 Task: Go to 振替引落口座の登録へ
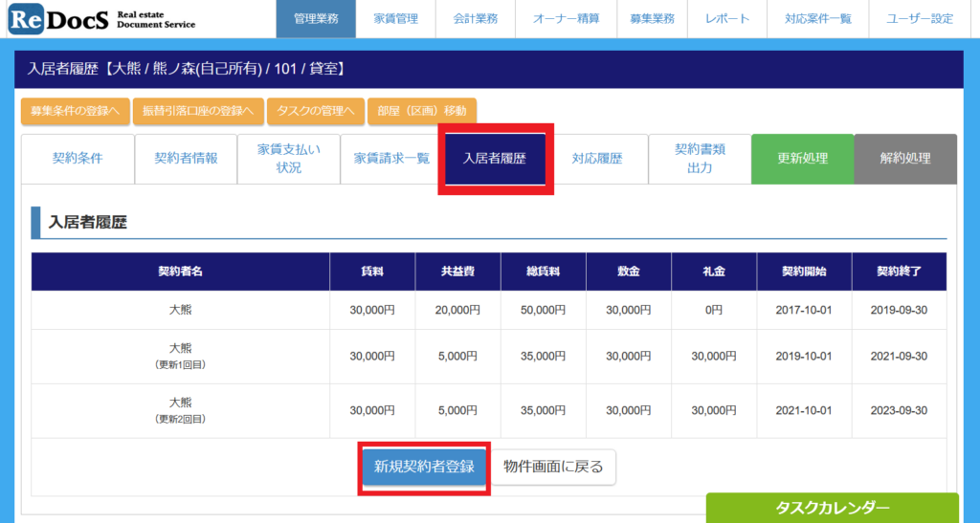(198, 111)
